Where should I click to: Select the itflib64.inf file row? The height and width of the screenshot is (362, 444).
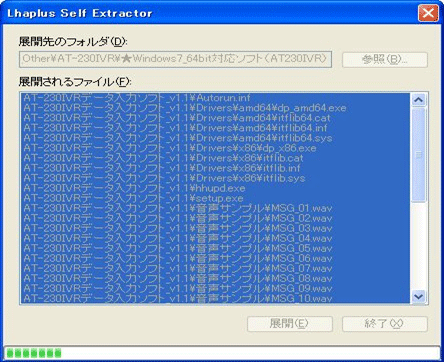click(x=215, y=128)
